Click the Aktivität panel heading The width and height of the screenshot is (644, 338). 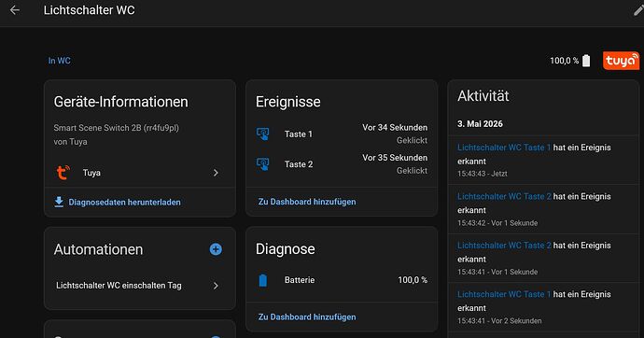[483, 96]
